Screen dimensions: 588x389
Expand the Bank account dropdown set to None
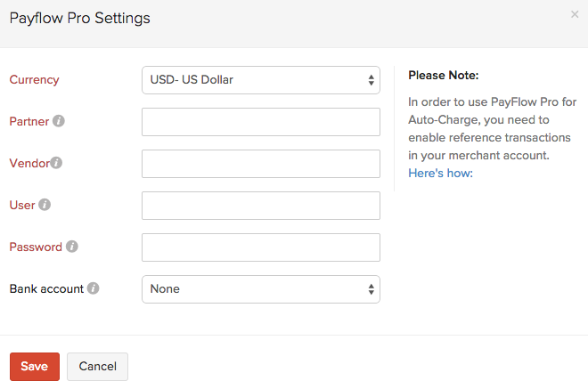click(x=260, y=288)
